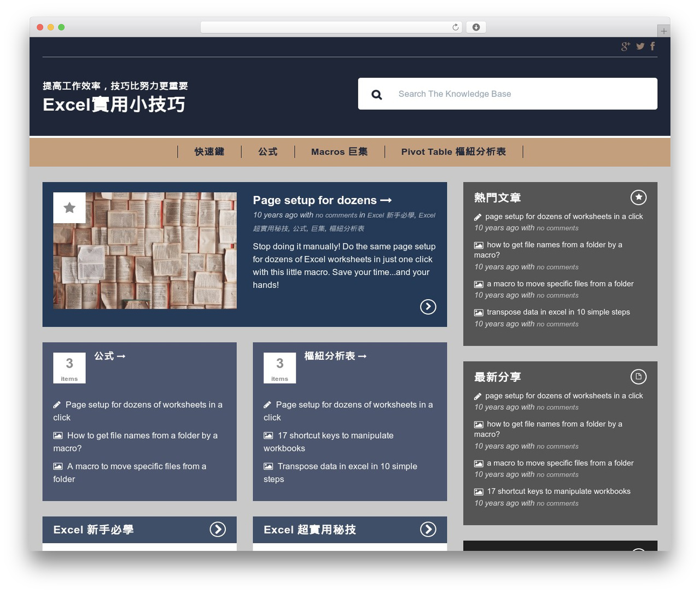The height and width of the screenshot is (593, 700).
Task: Click the browser download icon
Action: pos(476,27)
